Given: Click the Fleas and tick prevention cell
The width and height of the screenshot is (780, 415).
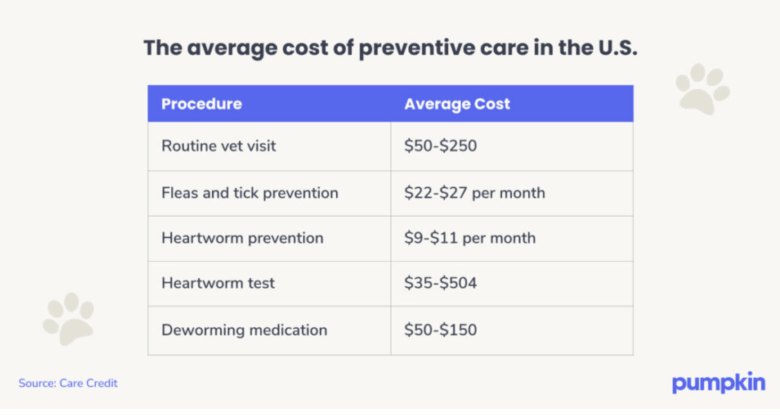Looking at the screenshot, I should (250, 192).
